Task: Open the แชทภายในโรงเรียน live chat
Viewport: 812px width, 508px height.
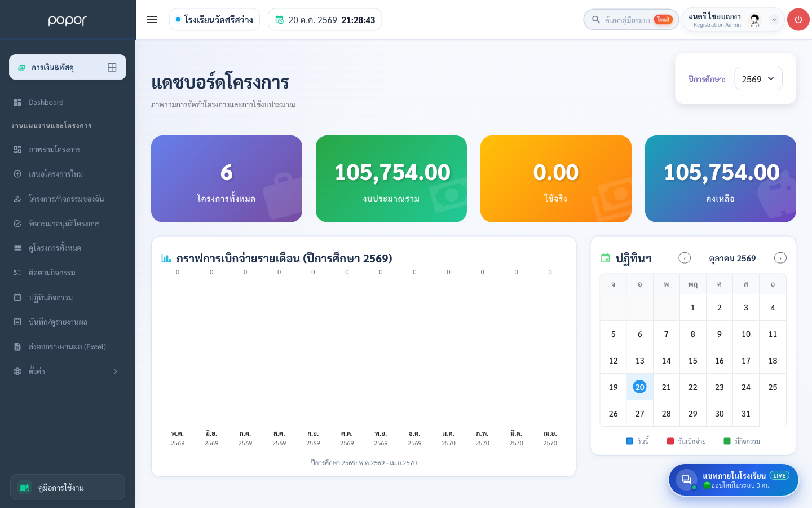Action: [734, 480]
